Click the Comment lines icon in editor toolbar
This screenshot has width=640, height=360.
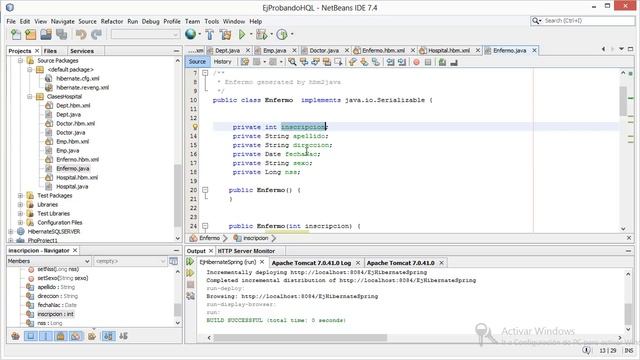[x=442, y=62]
